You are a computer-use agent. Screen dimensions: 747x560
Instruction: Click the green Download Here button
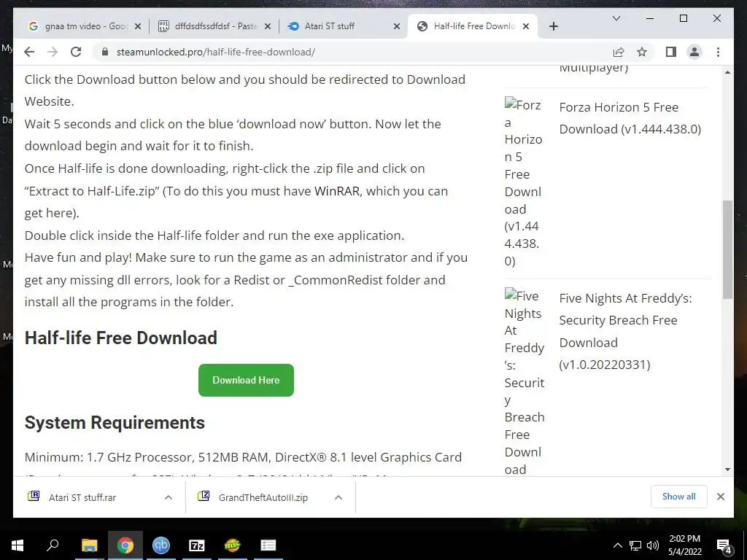246,380
